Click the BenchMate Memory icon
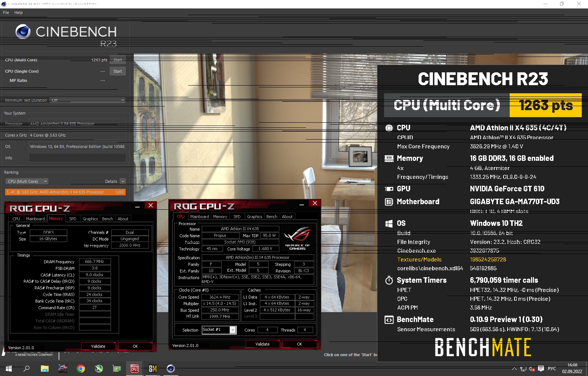588x376 pixels. (x=389, y=158)
